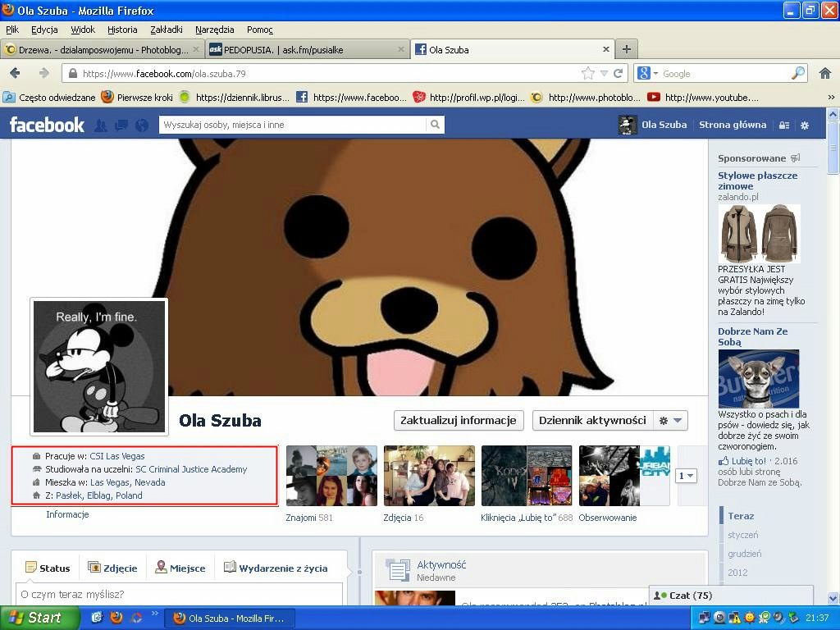Open the dziennik.librus bookmark
This screenshot has width=840, height=630.
click(234, 98)
